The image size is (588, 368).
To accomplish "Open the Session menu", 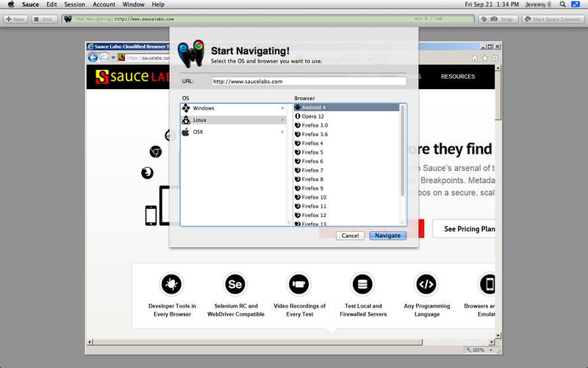I will pos(74,4).
